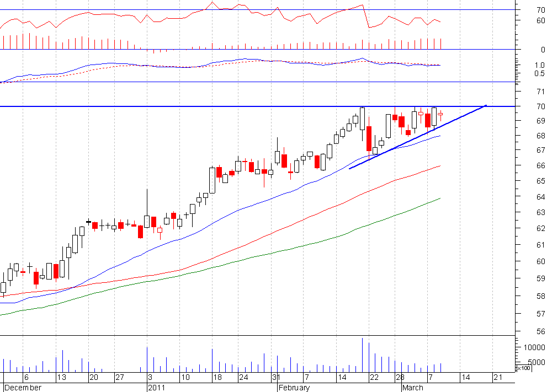Select the date label 22 in February
The height and width of the screenshot is (392, 547).
(x=374, y=377)
